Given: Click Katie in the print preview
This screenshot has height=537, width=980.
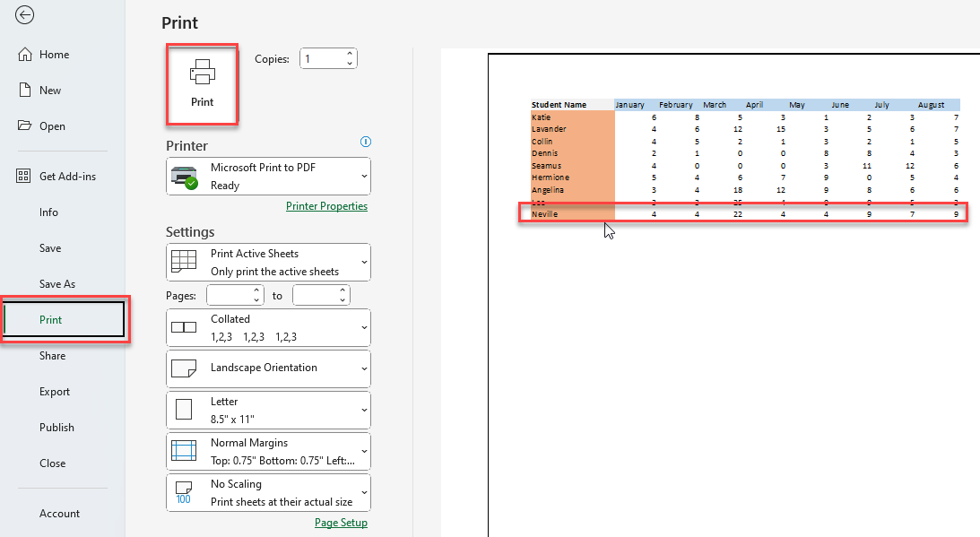Looking at the screenshot, I should (x=542, y=117).
